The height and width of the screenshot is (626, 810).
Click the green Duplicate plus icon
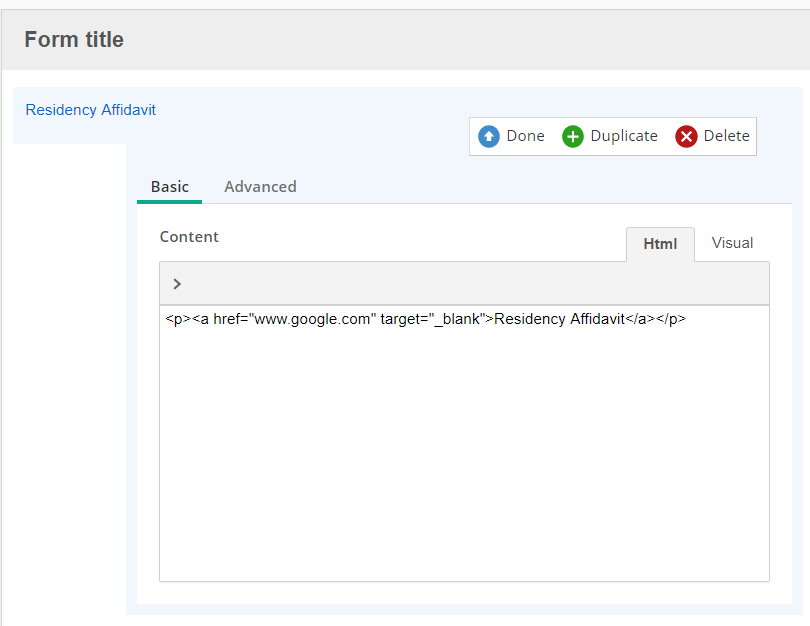[x=573, y=136]
